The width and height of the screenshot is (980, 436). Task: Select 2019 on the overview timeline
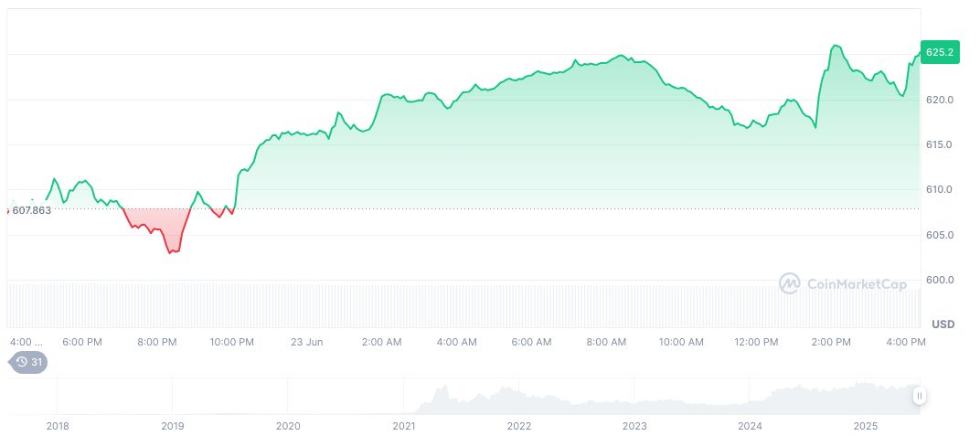[172, 426]
